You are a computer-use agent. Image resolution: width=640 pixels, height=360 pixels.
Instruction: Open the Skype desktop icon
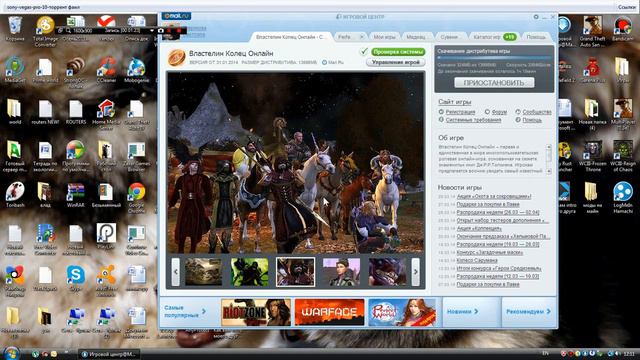(76, 278)
